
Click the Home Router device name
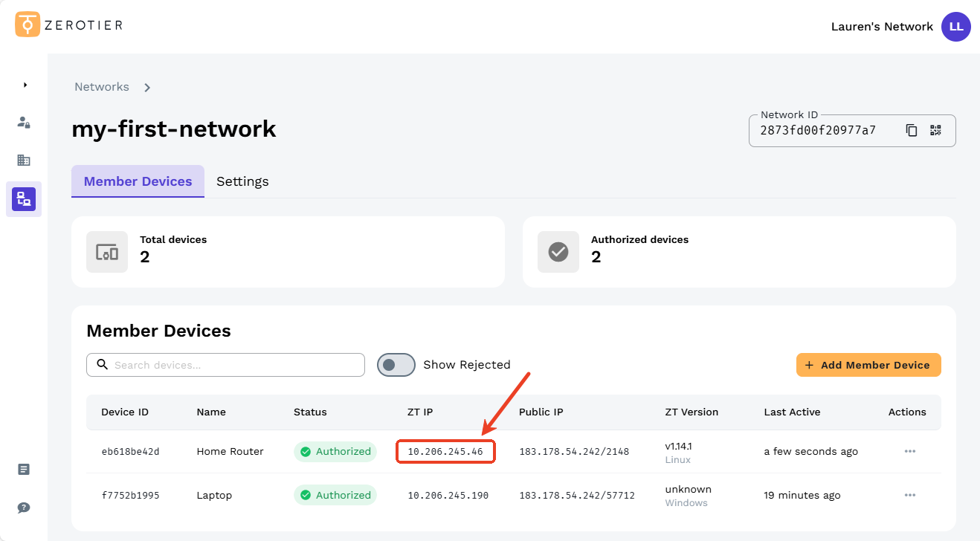pos(230,452)
